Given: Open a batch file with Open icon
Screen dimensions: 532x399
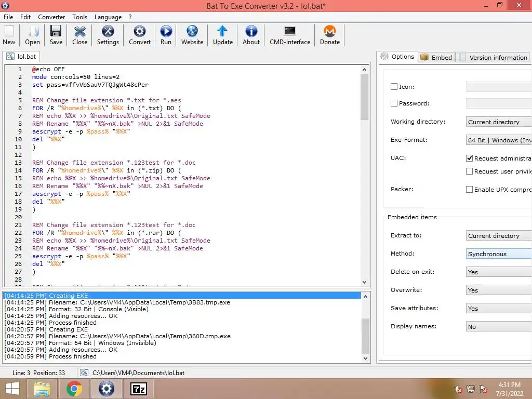Looking at the screenshot, I should click(32, 35).
